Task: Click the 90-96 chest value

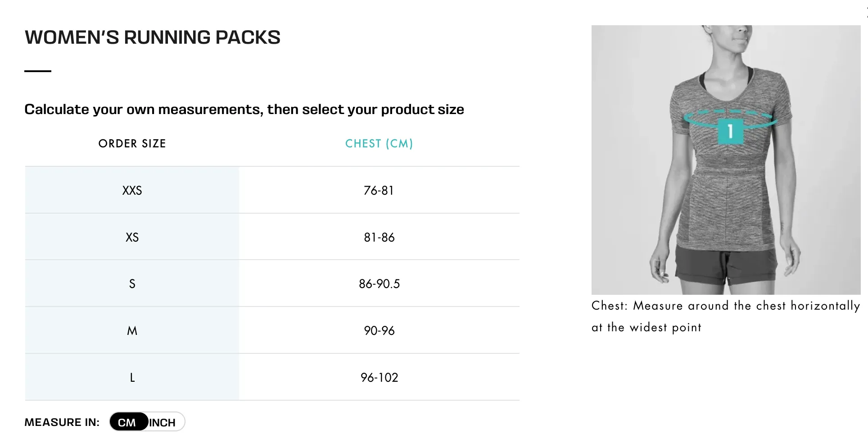Action: pos(379,331)
